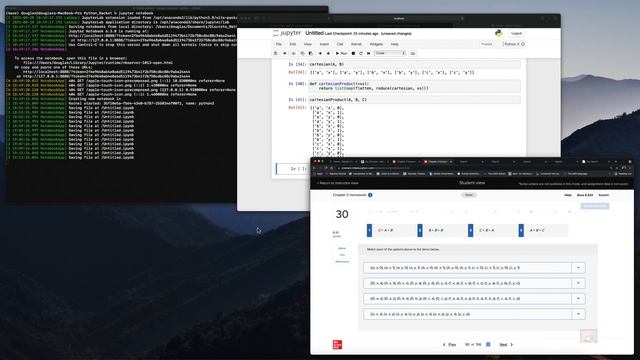Click the Jupyter logo
This screenshot has height=360, width=640.
click(287, 33)
